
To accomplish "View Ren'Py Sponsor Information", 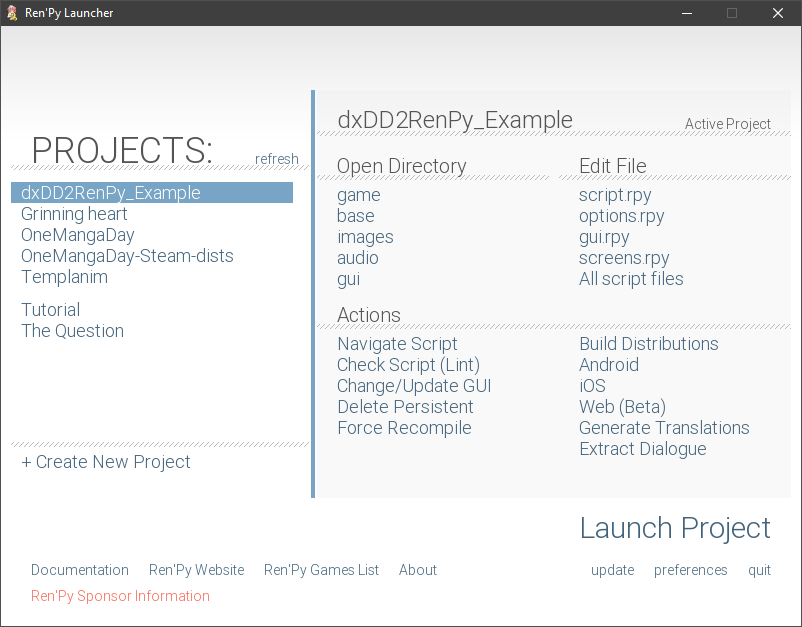I will [x=120, y=596].
